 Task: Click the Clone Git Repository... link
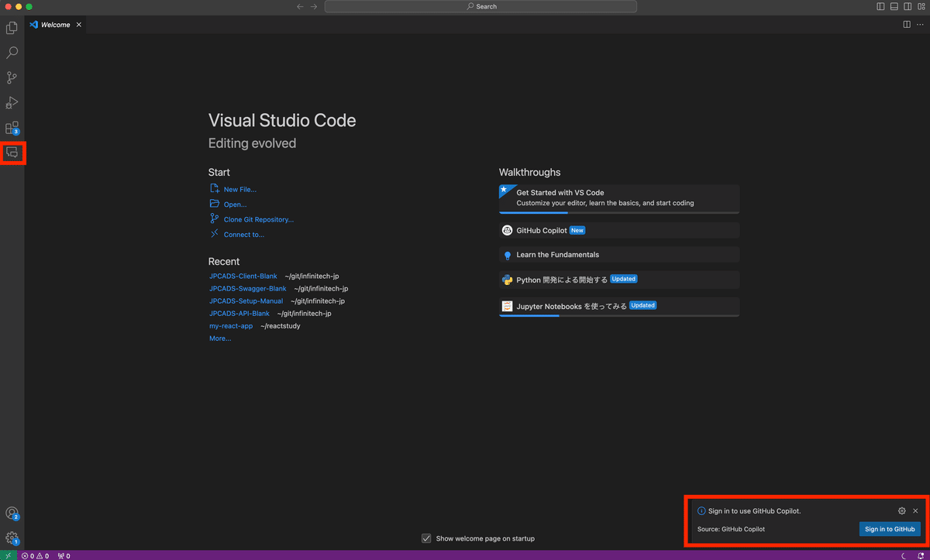pos(259,219)
